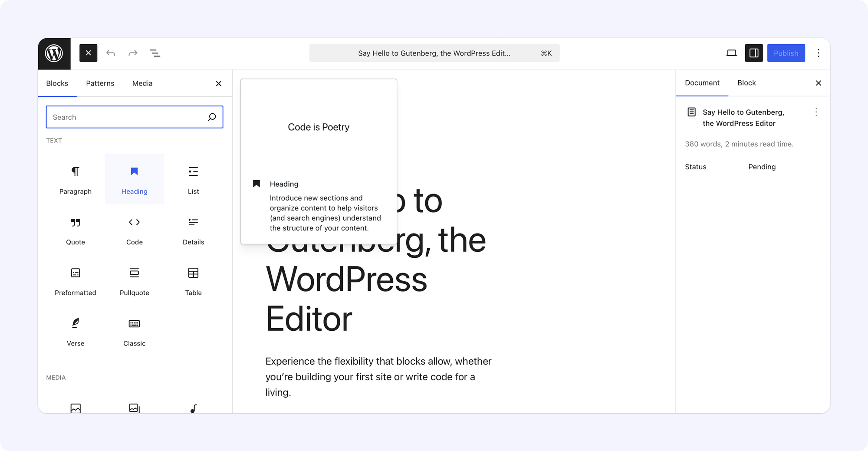Close the block inserter panel
868x451 pixels.
tap(219, 83)
